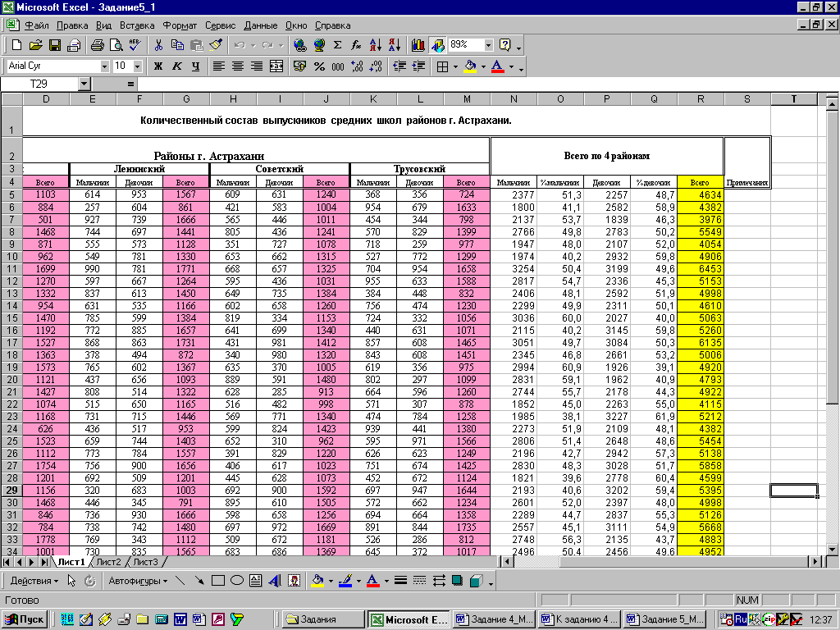Screen dimensions: 840x630
Task: Apply yellow Fill Color in formatting toolbar
Action: [x=470, y=66]
